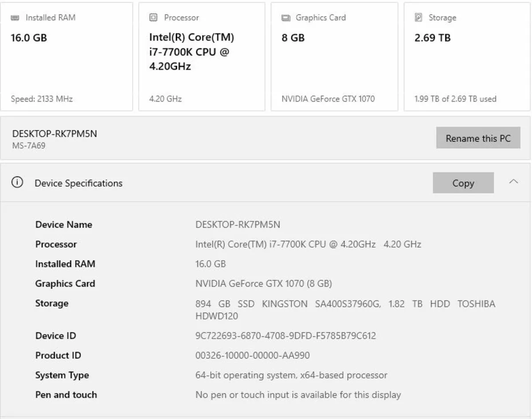This screenshot has width=532, height=419.
Task: Click the Storage drive icon
Action: click(x=419, y=18)
